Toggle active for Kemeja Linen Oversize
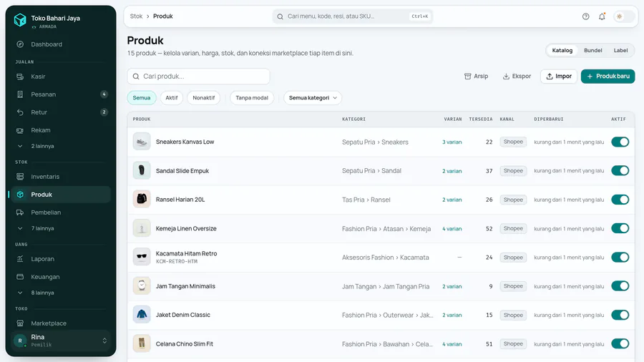This screenshot has height=362, width=644. (x=620, y=229)
